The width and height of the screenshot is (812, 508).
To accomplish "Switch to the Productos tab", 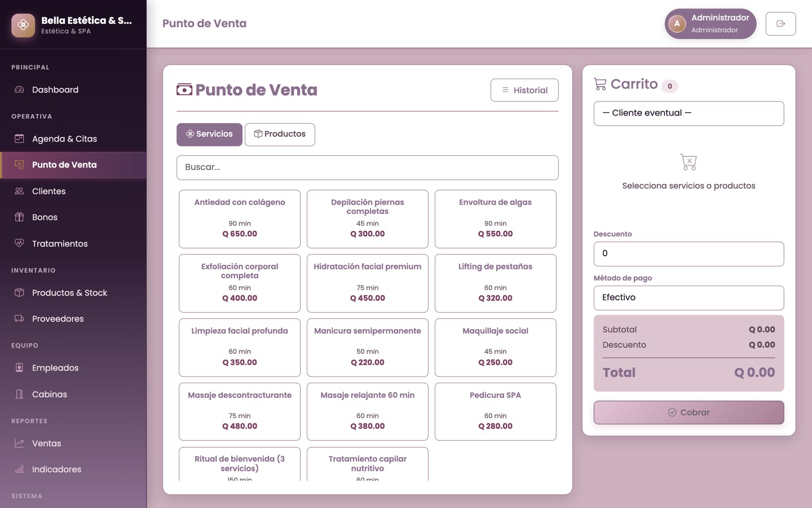I will 280,134.
